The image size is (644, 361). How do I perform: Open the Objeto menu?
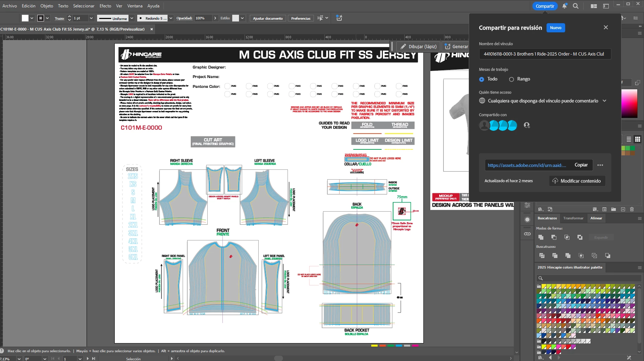click(x=46, y=6)
